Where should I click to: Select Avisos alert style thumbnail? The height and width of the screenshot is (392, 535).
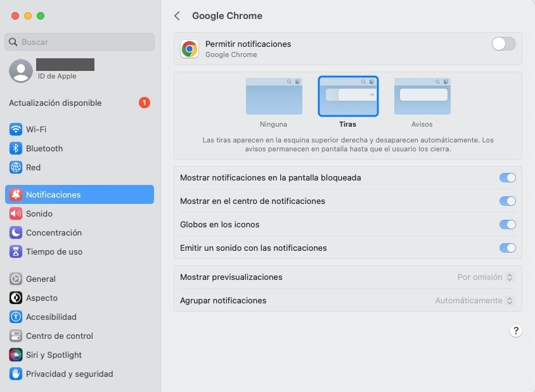422,96
